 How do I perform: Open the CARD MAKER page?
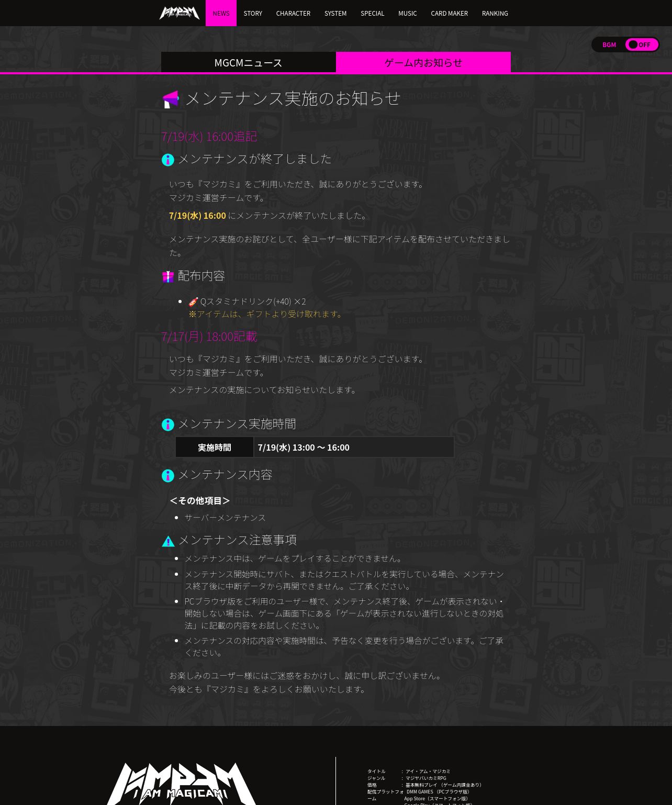click(450, 13)
